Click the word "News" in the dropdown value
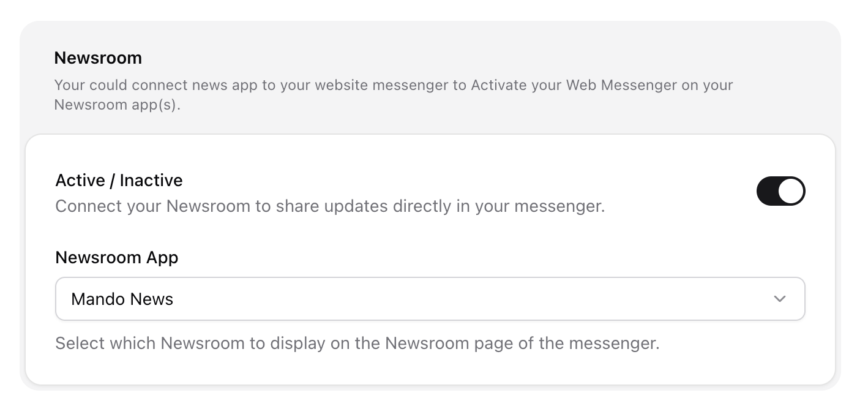Viewport: 868px width, 420px height. pyautogui.click(x=154, y=299)
